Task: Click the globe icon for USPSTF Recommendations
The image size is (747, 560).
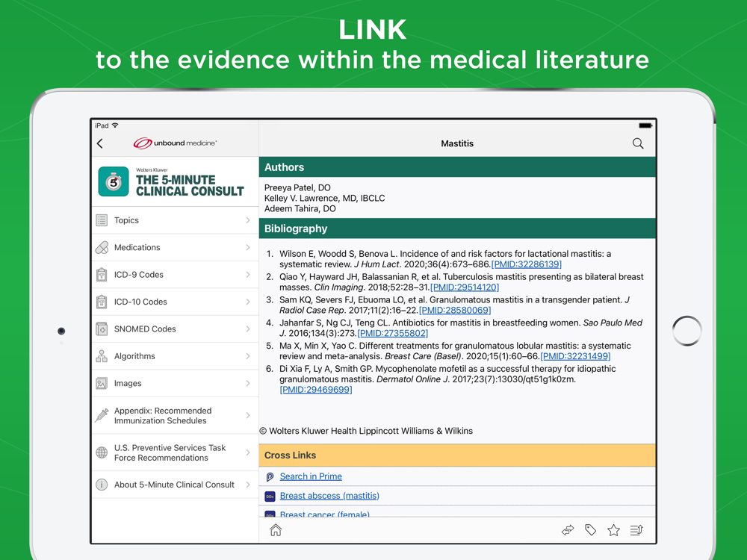Action: click(102, 452)
